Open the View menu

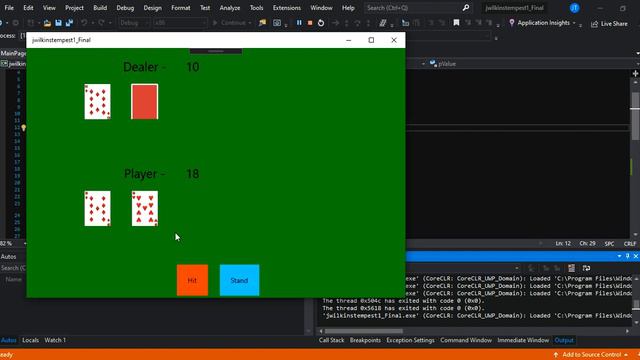49,8
